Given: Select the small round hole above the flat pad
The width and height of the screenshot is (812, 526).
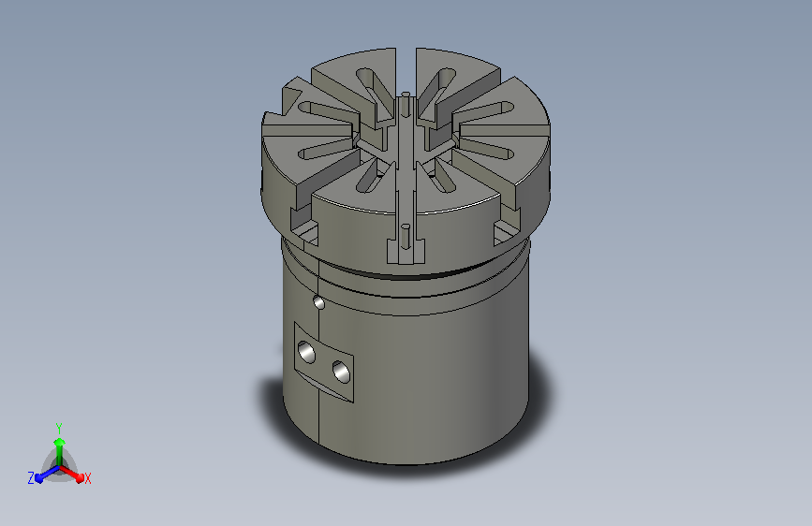Looking at the screenshot, I should (319, 302).
